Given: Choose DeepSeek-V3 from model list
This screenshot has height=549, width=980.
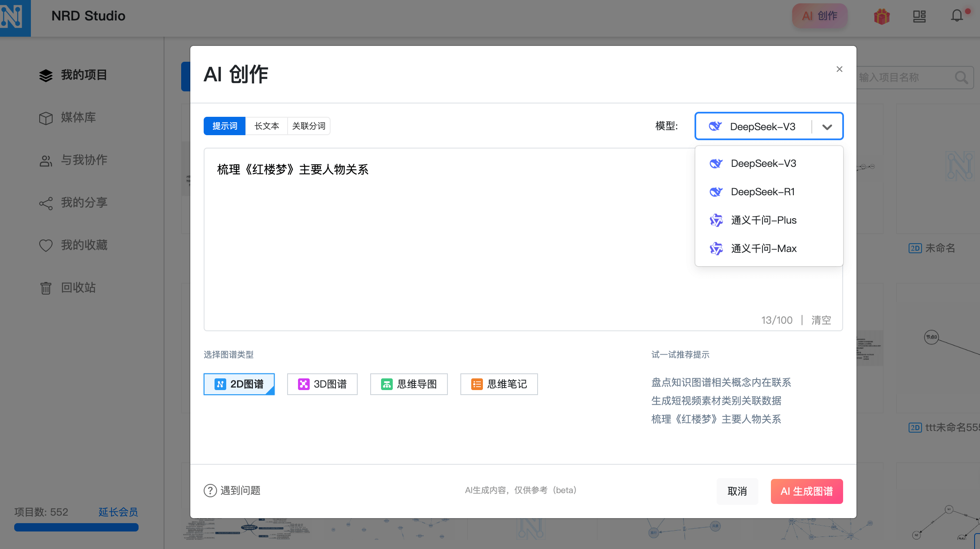Looking at the screenshot, I should [x=769, y=164].
